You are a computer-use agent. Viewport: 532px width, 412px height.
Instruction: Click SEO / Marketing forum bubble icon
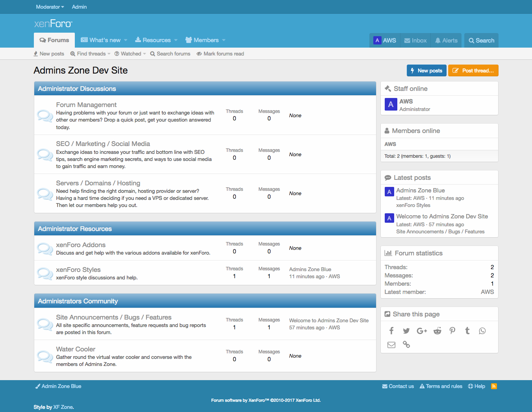45,155
